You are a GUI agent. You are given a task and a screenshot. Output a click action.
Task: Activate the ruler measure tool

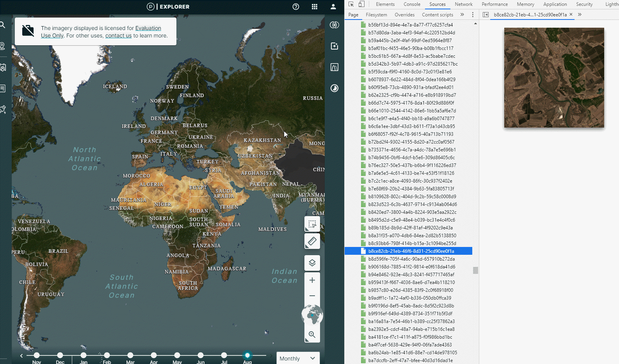tap(312, 241)
